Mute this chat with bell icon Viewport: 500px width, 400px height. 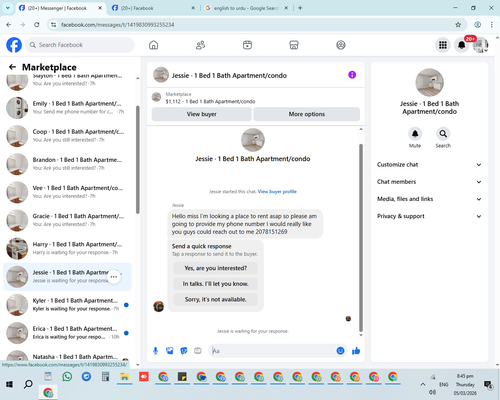coord(415,134)
